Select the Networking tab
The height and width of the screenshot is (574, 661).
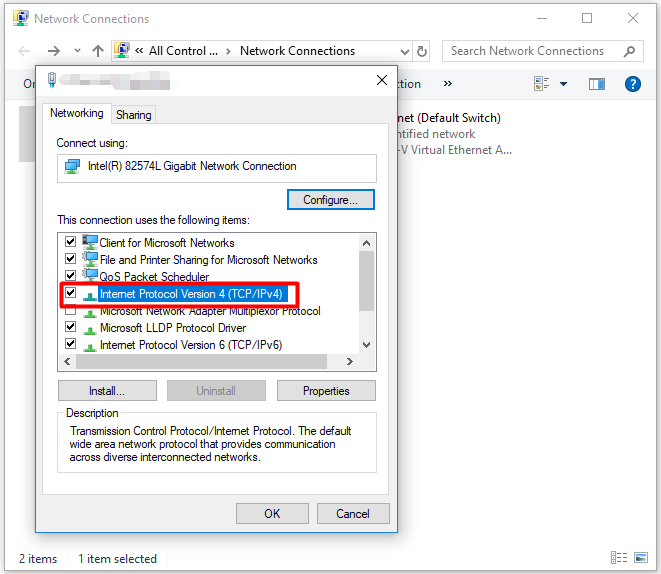pos(77,113)
